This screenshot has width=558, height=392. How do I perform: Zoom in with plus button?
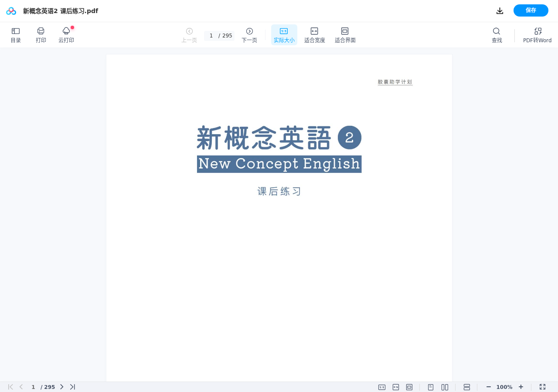pos(521,387)
